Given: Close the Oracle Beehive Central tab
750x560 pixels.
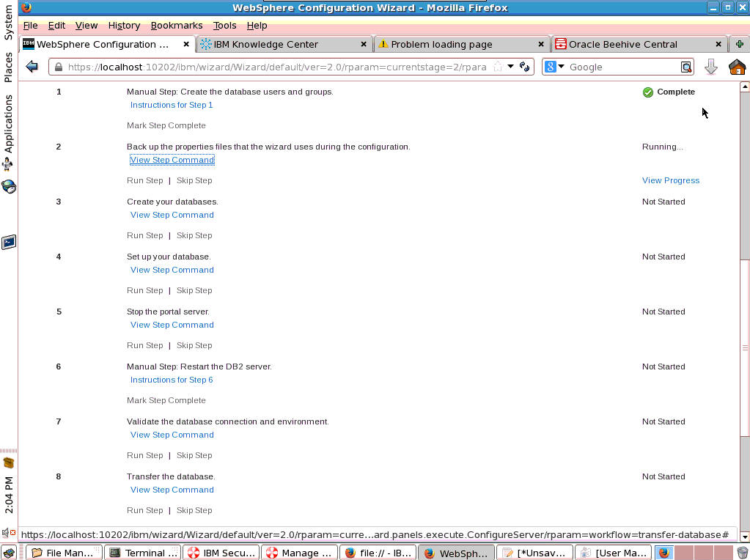Looking at the screenshot, I should tap(718, 44).
